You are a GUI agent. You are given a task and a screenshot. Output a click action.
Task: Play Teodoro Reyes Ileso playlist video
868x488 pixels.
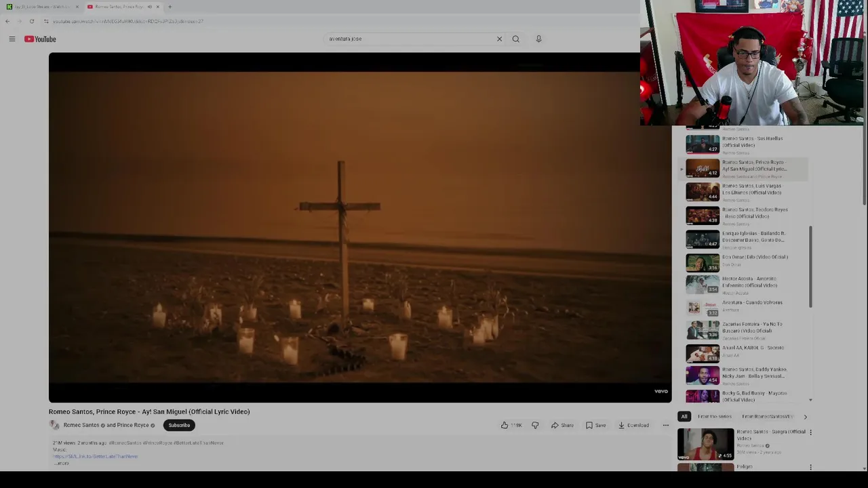(x=743, y=216)
